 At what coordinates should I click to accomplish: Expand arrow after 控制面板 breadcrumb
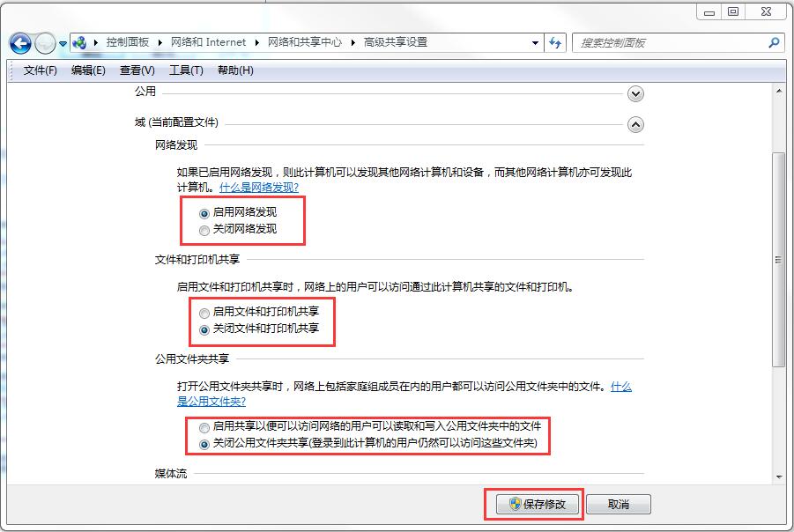pyautogui.click(x=160, y=42)
